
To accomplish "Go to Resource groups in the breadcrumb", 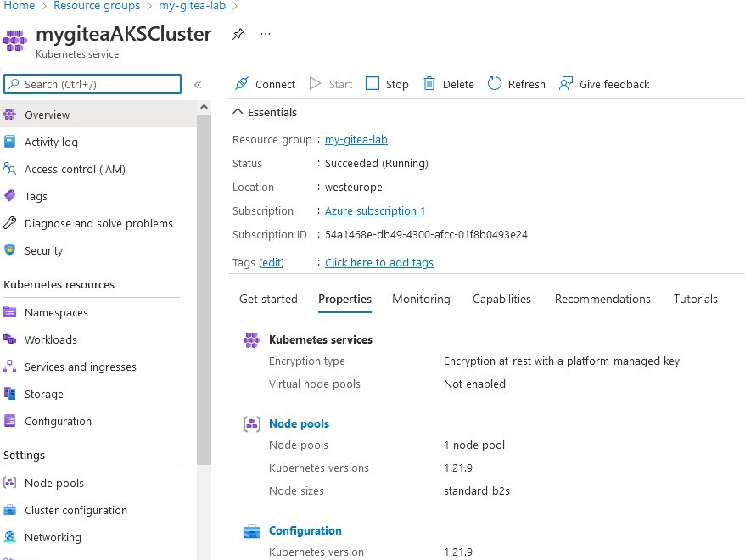I will point(97,6).
